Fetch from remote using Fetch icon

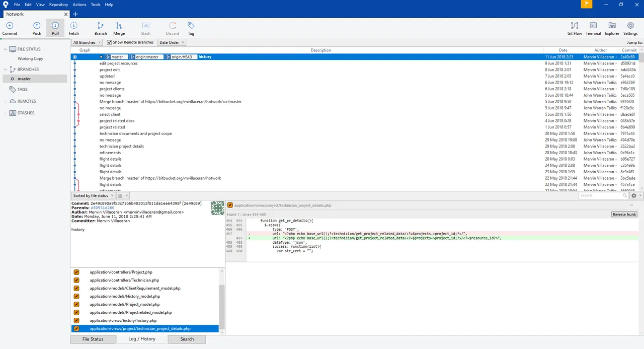[74, 26]
